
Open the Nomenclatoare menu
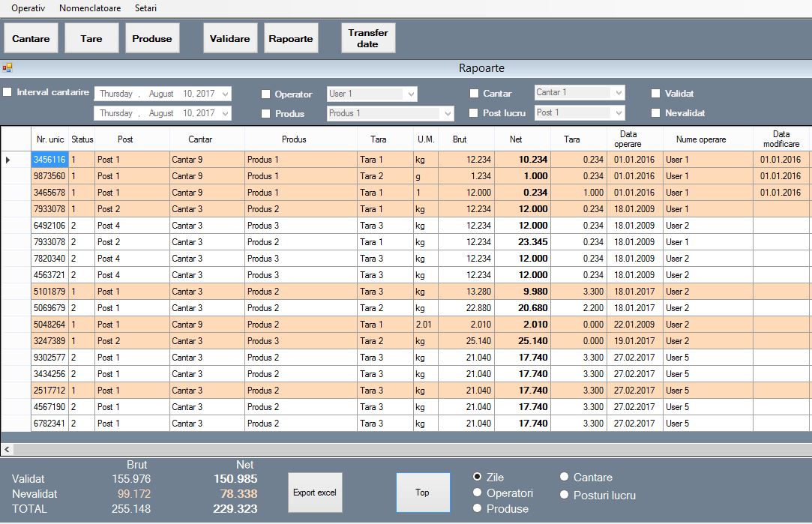[x=90, y=8]
